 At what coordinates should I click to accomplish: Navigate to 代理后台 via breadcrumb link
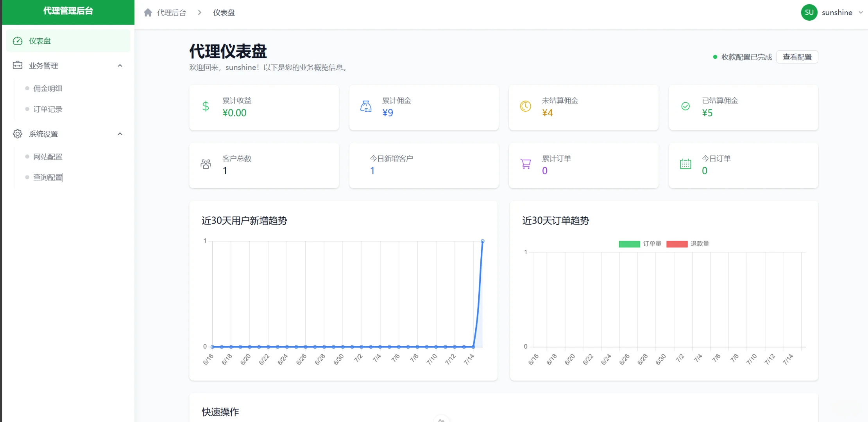(x=171, y=12)
